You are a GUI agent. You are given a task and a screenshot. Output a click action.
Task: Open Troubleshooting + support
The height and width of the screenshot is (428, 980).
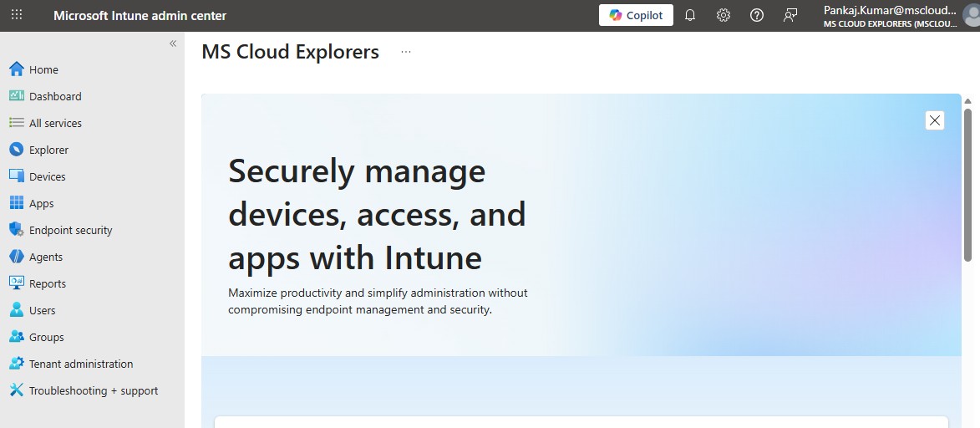(x=93, y=390)
